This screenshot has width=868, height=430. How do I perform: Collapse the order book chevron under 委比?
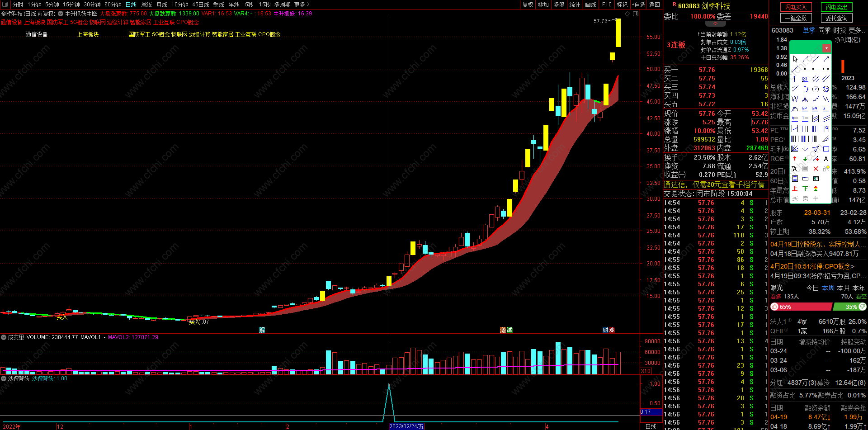(716, 23)
